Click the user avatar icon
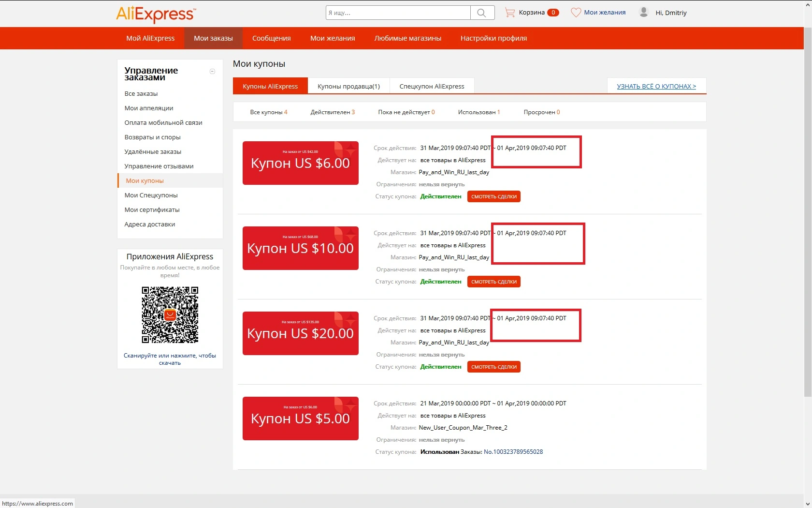Screen dimensions: 812x508 pos(644,12)
